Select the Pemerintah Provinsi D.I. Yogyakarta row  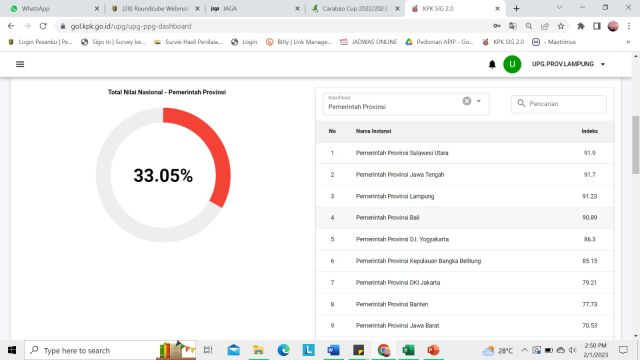pyautogui.click(x=465, y=240)
